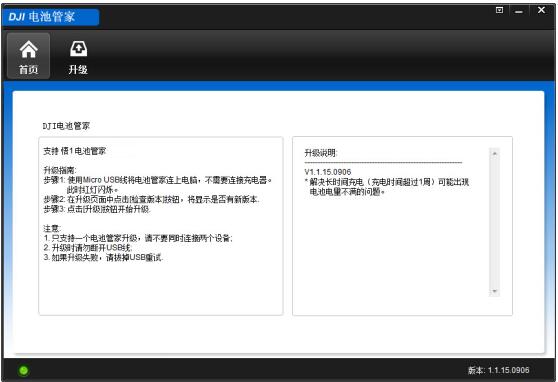Click the DJI 电池管家 logo

tap(50, 17)
